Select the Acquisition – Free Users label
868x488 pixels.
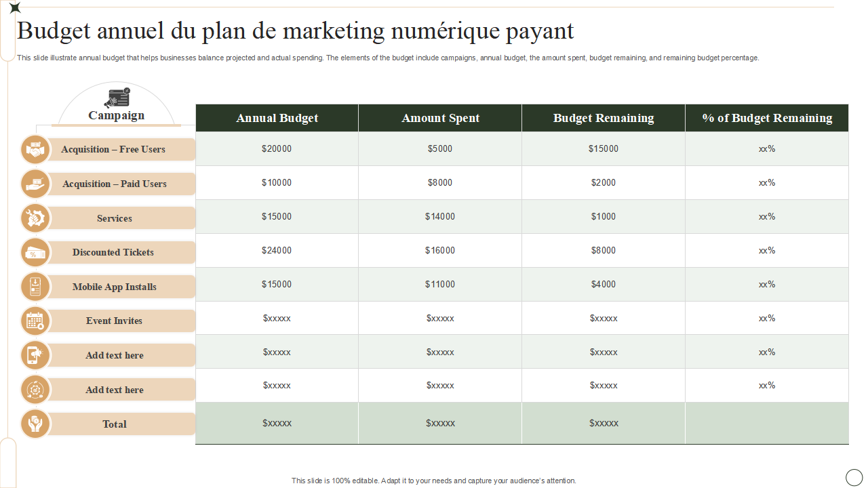coord(113,149)
